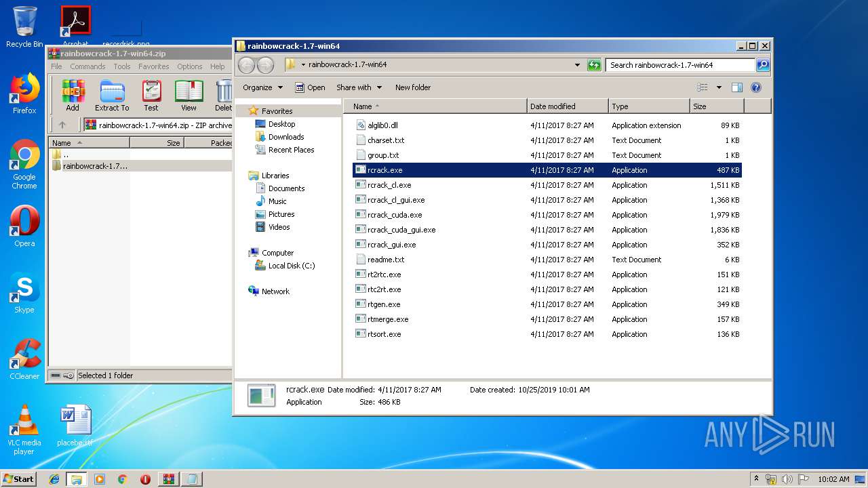The image size is (868, 488).
Task: Open WinRAR Commands menu
Action: tap(87, 66)
